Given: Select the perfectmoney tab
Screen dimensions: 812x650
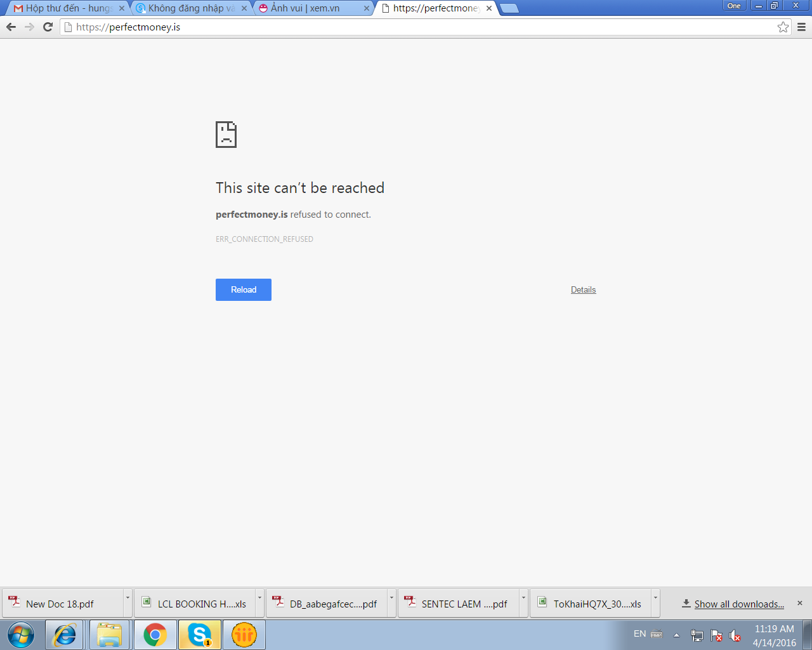Looking at the screenshot, I should pos(436,8).
